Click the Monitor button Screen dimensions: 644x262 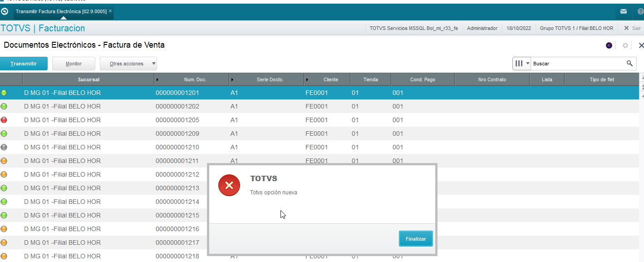pyautogui.click(x=74, y=64)
